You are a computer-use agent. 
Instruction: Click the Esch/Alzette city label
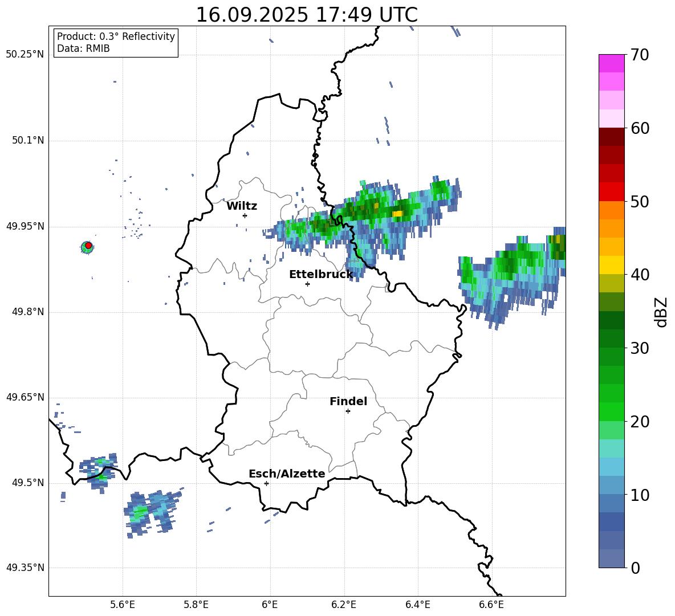287,474
